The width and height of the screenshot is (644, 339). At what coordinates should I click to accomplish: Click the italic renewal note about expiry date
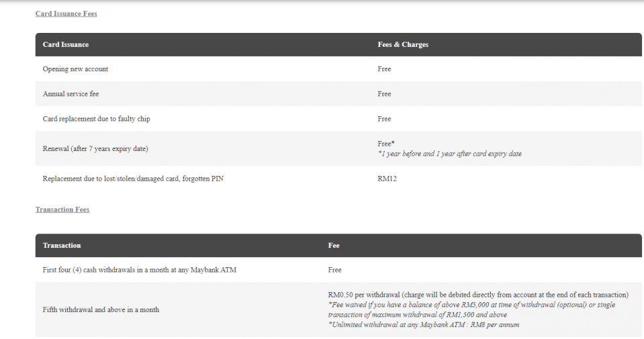[450, 154]
